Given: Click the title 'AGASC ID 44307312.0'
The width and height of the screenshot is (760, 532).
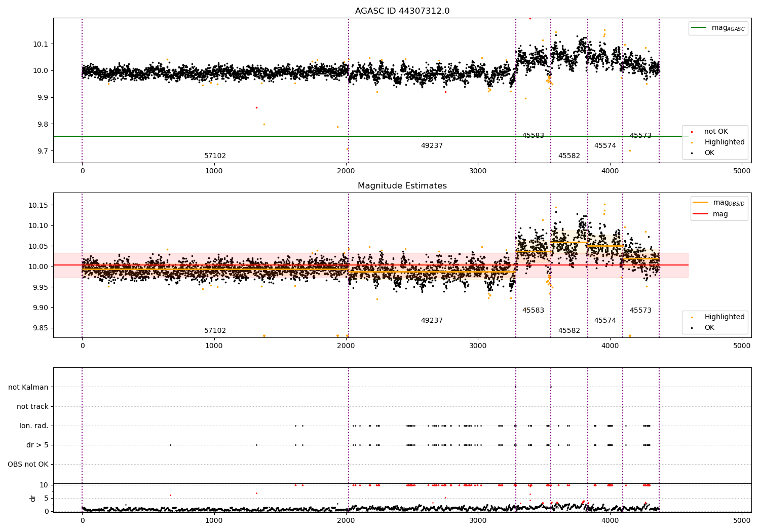Looking at the screenshot, I should click(402, 11).
